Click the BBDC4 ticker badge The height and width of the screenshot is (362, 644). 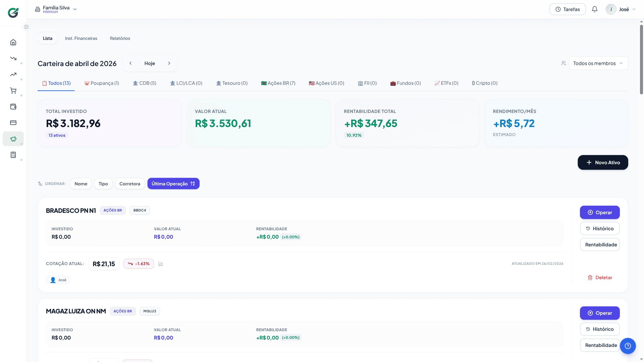pyautogui.click(x=140, y=210)
